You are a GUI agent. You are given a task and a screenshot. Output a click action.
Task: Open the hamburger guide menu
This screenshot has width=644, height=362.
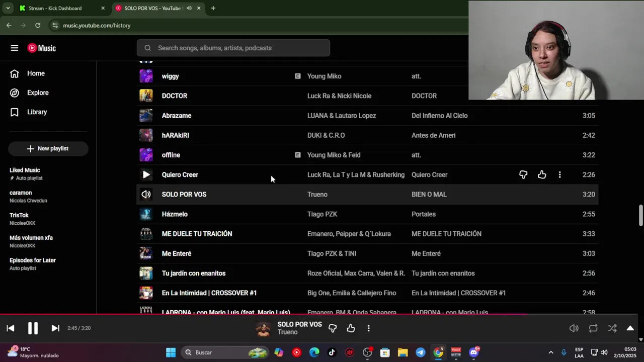14,48
